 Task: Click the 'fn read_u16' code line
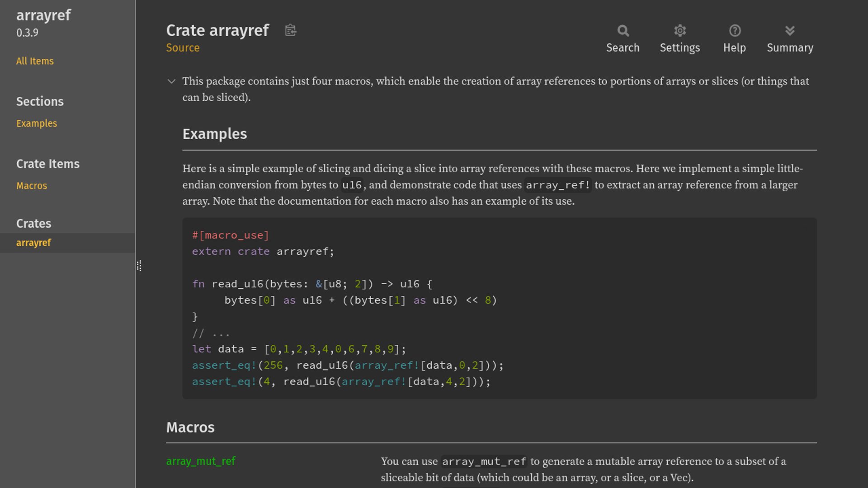(x=312, y=284)
